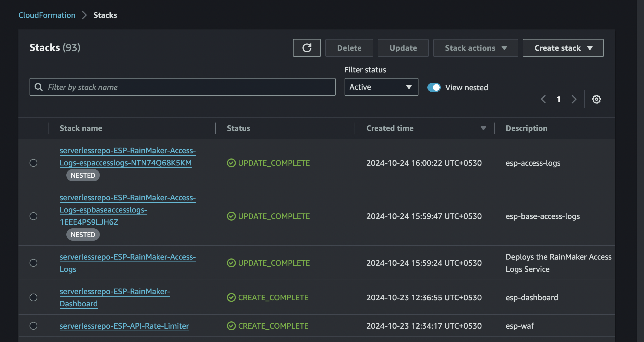Click the NTN74Q68K5KM stack's status icon

coord(231,163)
